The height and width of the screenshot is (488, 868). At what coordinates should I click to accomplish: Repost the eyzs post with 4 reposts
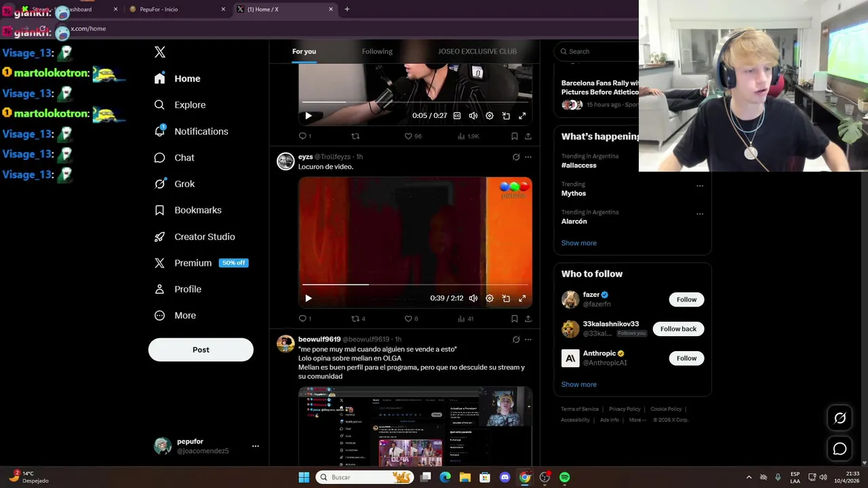tap(358, 319)
